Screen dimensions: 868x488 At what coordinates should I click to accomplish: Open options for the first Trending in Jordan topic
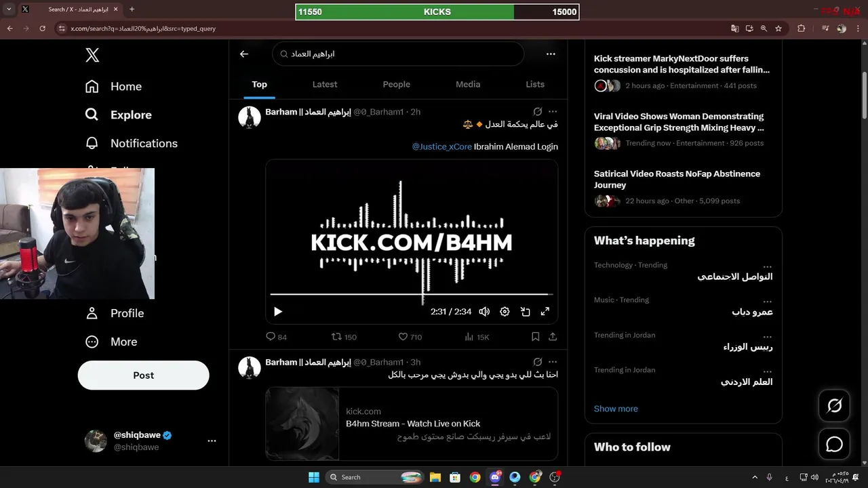(767, 336)
